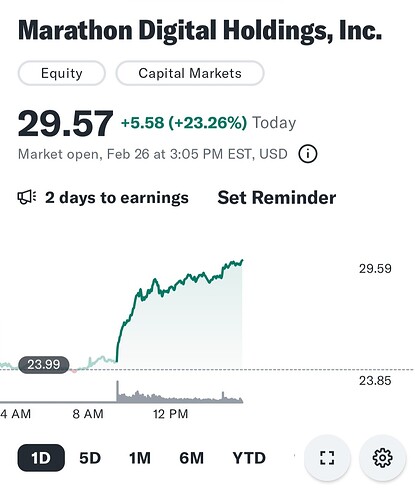Switch to the YTD time range

click(249, 458)
